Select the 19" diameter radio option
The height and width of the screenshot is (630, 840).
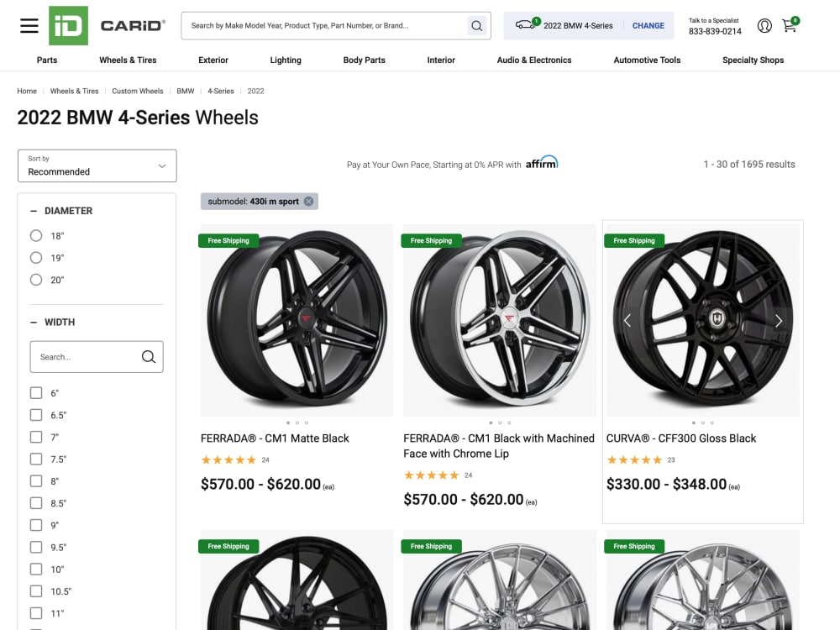click(36, 258)
